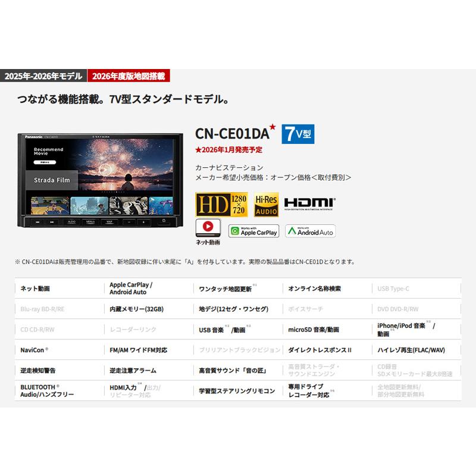Click the 地デジ(12セグ・ワンセグ) feature cell
This screenshot has height=476, width=476.
tap(237, 309)
